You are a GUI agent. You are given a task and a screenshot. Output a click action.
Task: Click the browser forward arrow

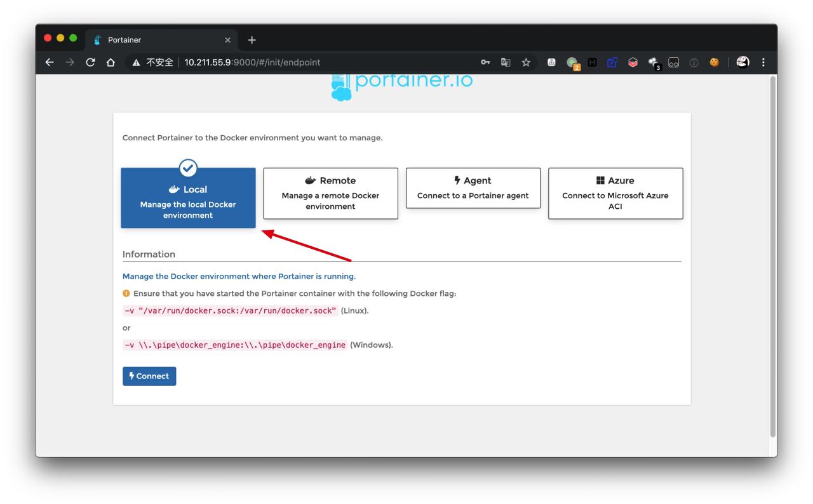coord(70,62)
